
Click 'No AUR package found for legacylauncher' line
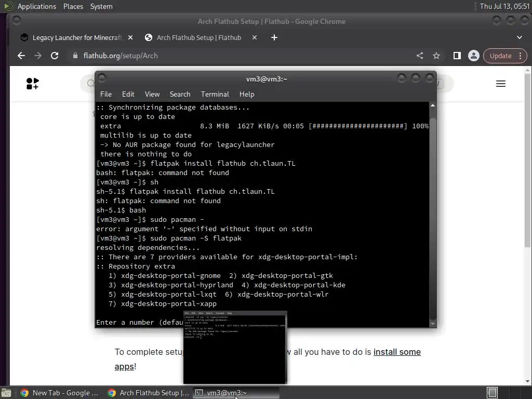(187, 144)
